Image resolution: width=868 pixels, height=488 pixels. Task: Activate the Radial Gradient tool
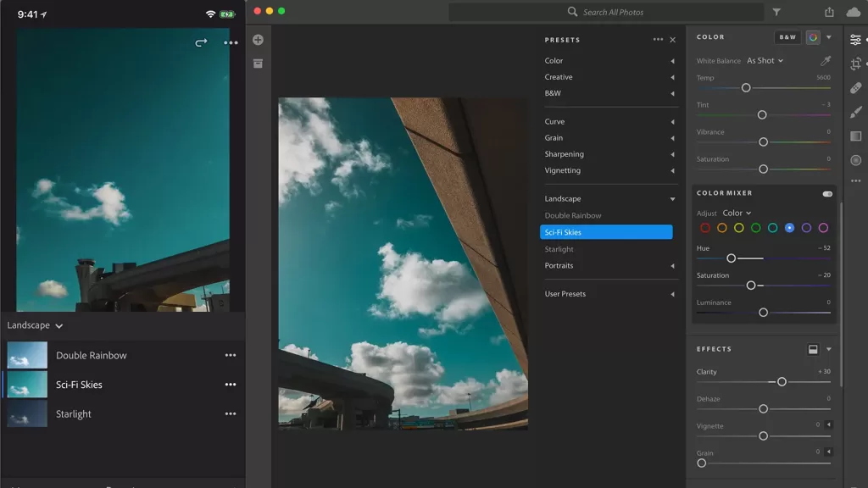856,160
